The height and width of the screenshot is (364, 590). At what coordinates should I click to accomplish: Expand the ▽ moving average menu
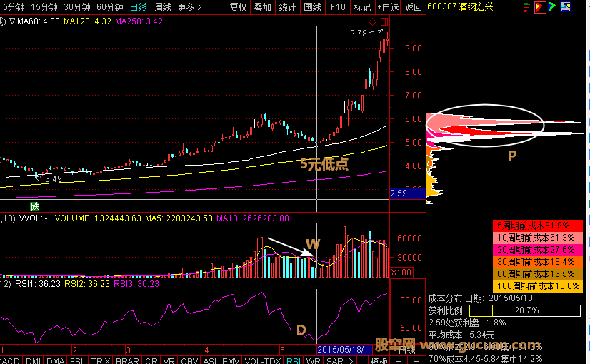point(12,21)
